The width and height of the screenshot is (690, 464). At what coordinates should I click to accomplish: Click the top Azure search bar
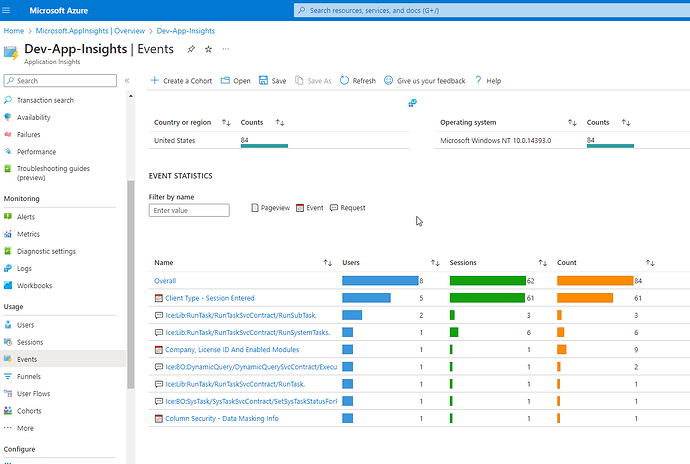pos(492,10)
